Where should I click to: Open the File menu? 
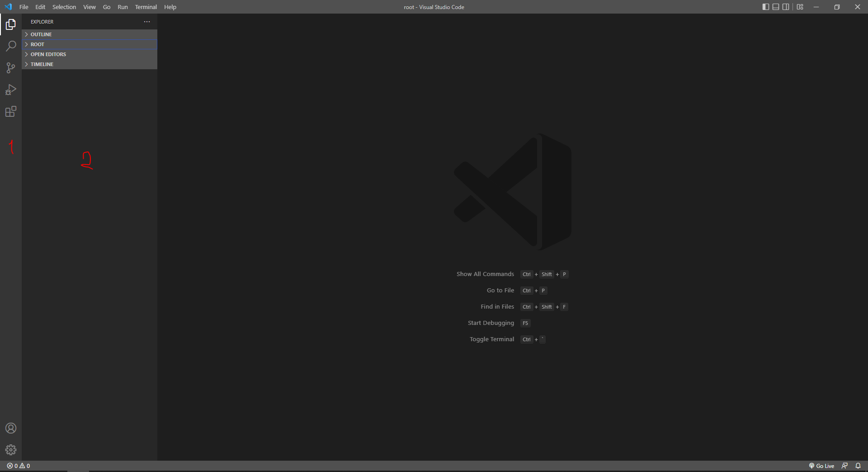[x=24, y=7]
